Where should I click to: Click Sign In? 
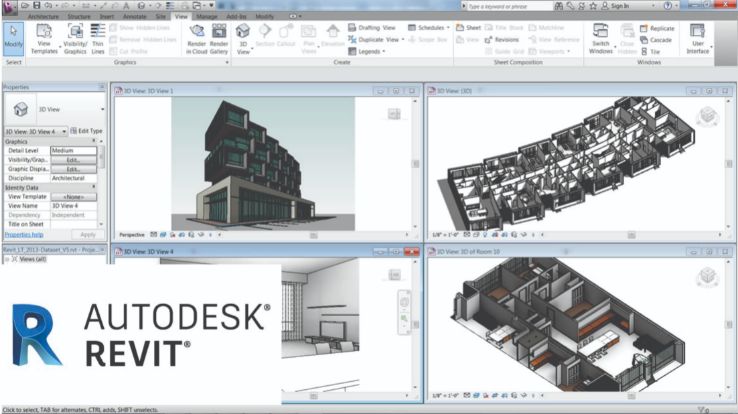(x=615, y=6)
